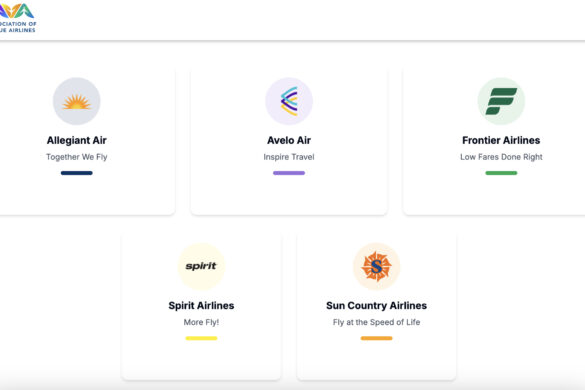Viewport: 585px width, 390px height.
Task: Click the Allegiant Air sunburst logo
Action: coord(76,101)
